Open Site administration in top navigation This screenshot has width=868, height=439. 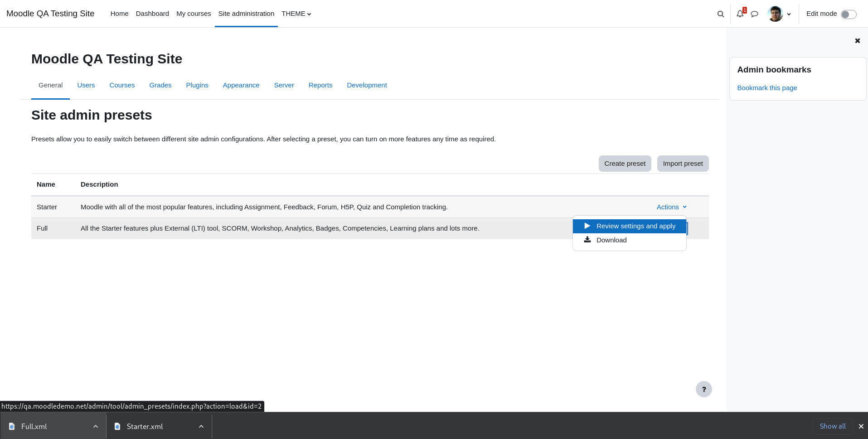coord(246,14)
